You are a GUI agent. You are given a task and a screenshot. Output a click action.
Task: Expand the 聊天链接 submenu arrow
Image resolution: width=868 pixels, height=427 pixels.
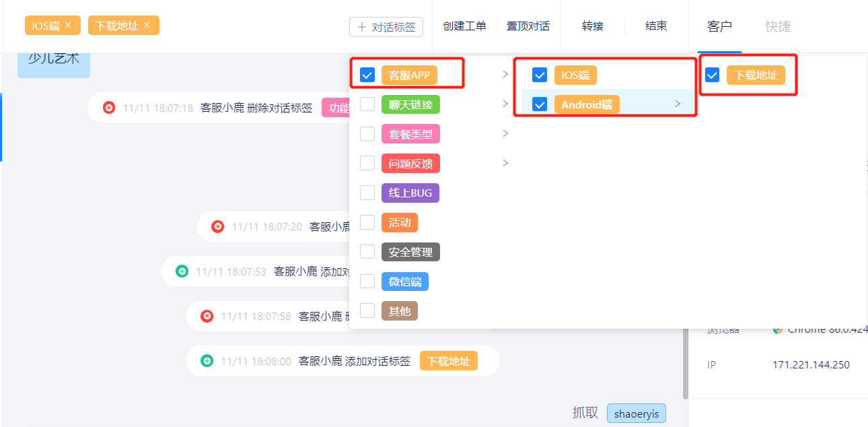click(505, 104)
